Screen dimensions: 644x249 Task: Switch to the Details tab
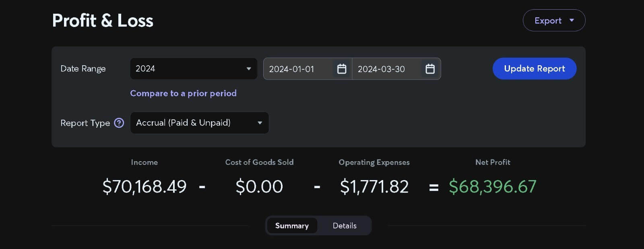tap(345, 226)
